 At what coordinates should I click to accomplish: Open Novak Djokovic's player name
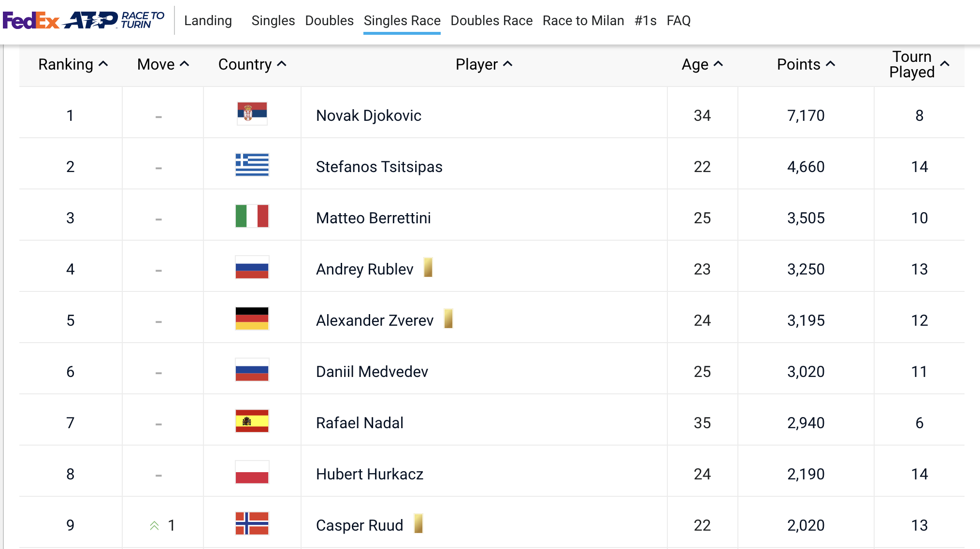(369, 116)
